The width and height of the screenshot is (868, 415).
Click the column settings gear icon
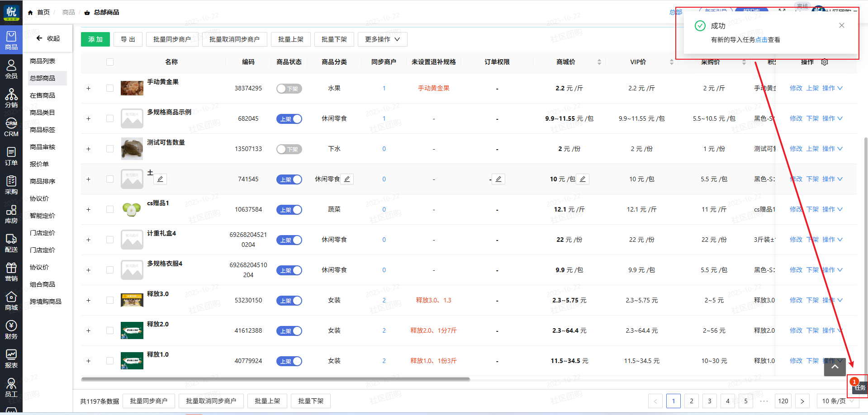[x=825, y=62]
